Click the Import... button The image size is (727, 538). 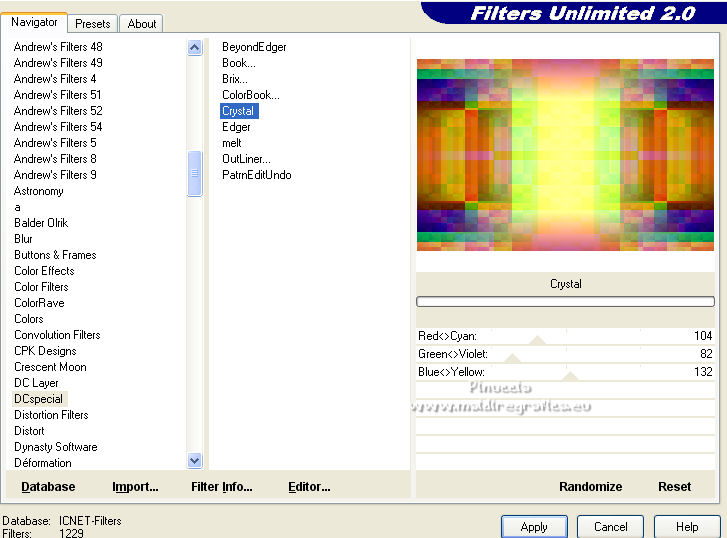[135, 487]
